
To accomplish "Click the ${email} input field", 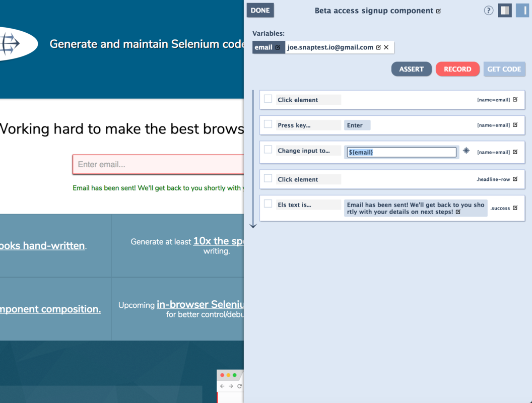I will 402,152.
